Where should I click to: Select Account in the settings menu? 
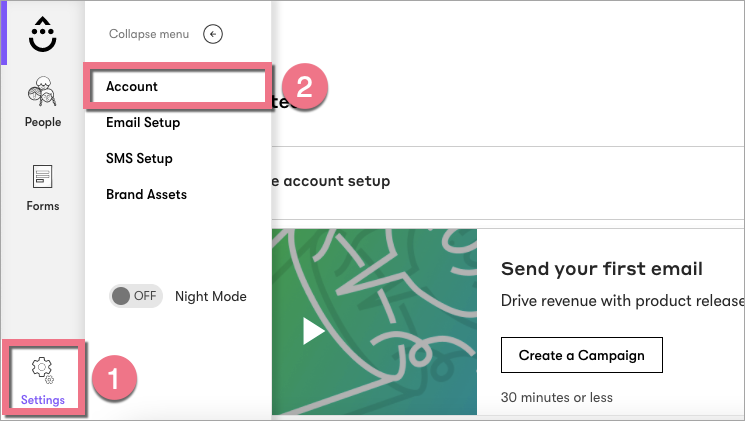tap(132, 87)
